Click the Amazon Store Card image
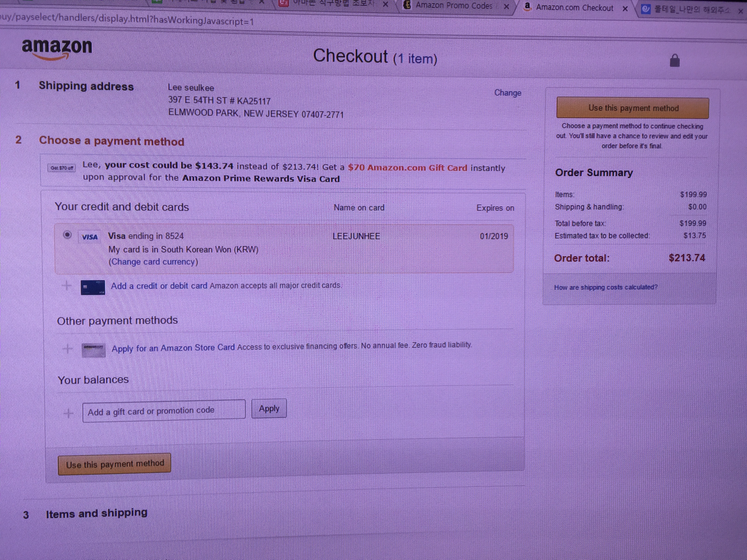This screenshot has width=747, height=560. [x=94, y=350]
